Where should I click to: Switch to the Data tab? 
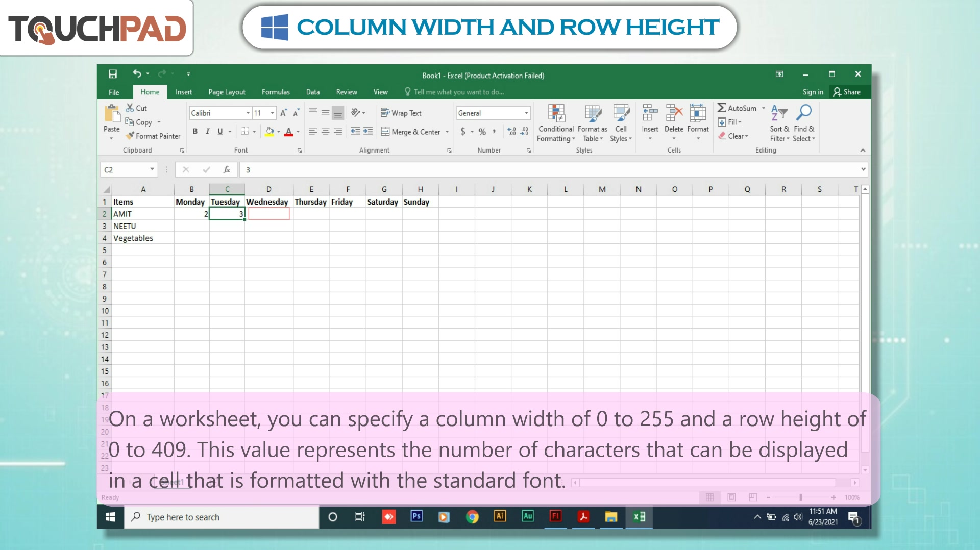313,92
